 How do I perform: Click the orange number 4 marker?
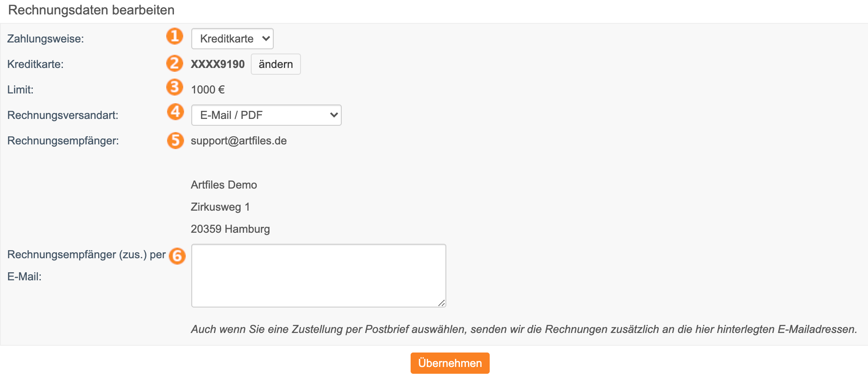tap(175, 112)
